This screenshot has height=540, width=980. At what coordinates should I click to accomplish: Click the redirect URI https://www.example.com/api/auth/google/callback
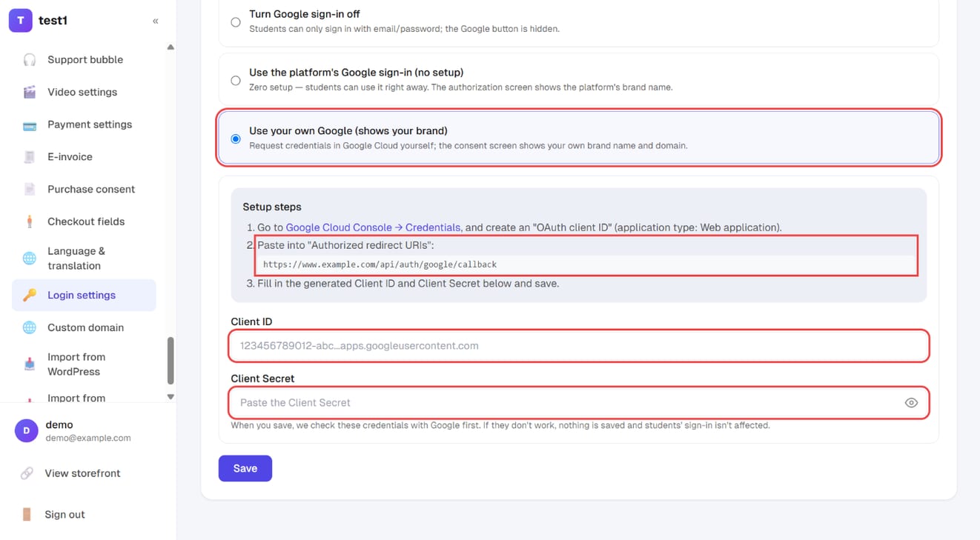380,264
